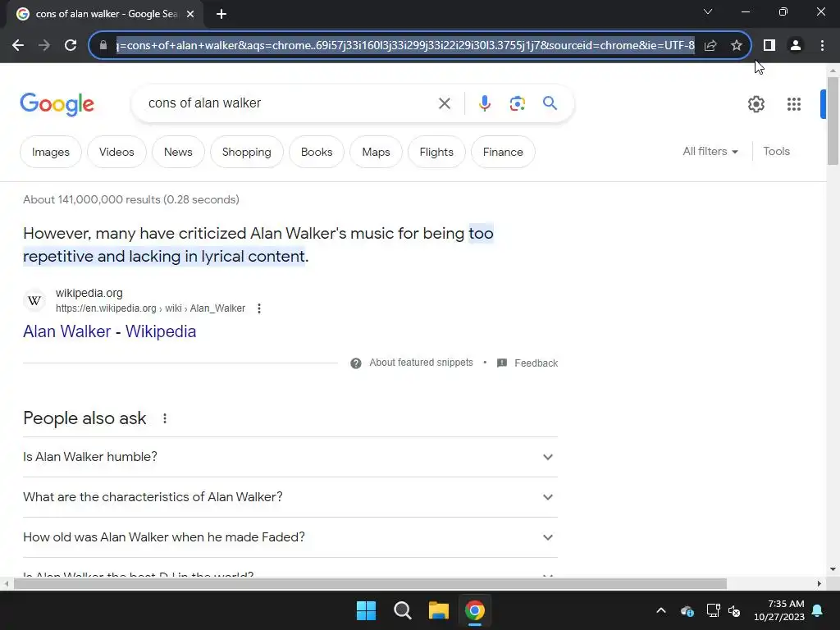Click About featured snippets link
The width and height of the screenshot is (840, 630).
point(421,363)
